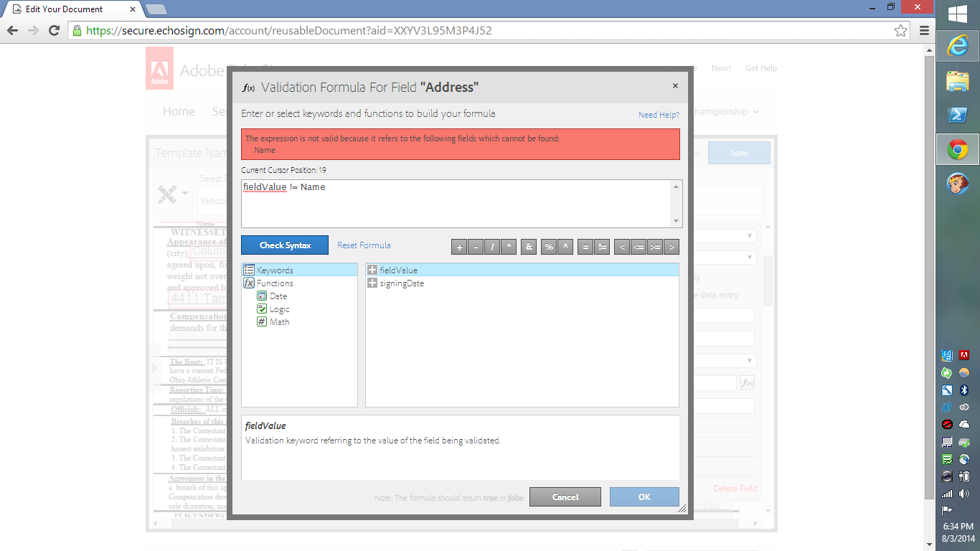This screenshot has width=980, height=551.
Task: Click the formula box scroll-down arrow
Action: [x=676, y=221]
